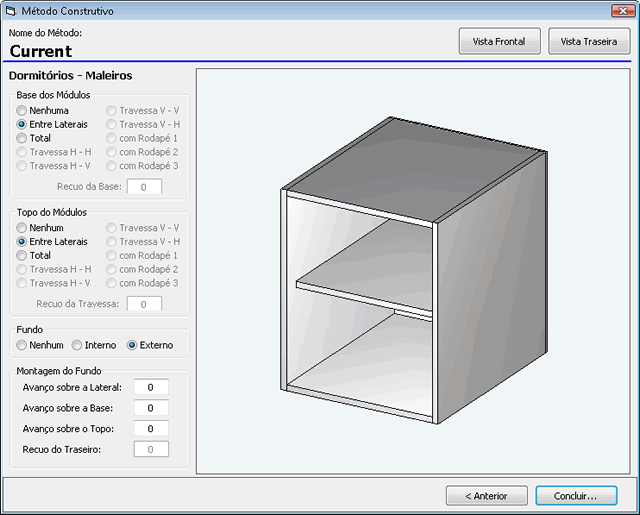Choose com Rodapé 3 in Base dos Módulos
Screen dimensions: 640x515
142,166
